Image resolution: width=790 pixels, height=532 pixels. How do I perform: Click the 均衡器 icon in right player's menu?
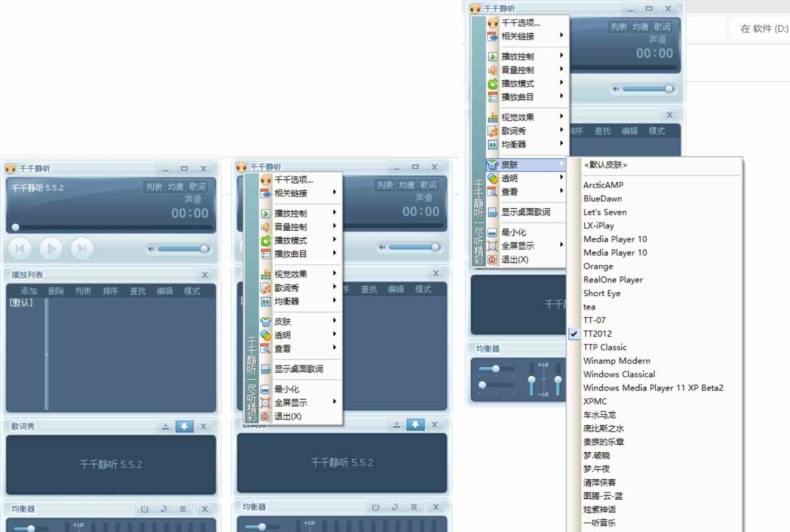pos(493,144)
